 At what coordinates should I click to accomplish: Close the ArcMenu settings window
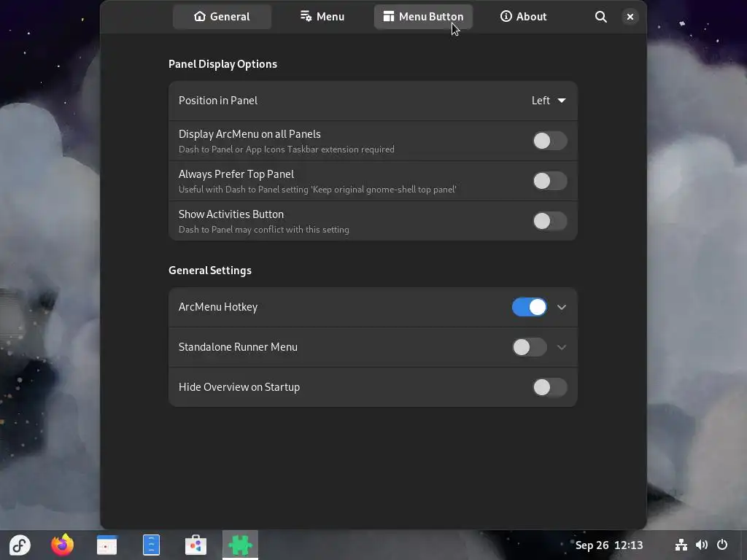(630, 17)
